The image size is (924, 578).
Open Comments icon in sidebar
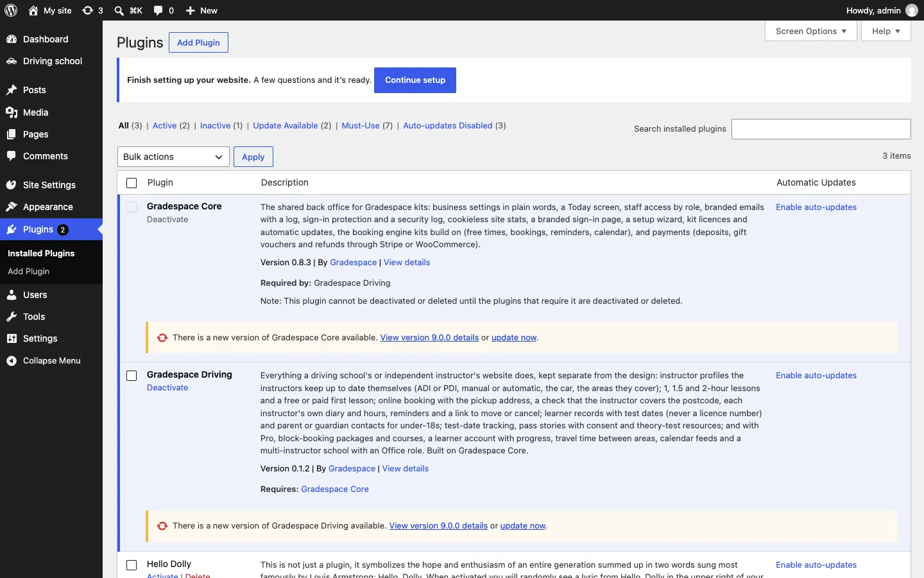click(x=12, y=156)
